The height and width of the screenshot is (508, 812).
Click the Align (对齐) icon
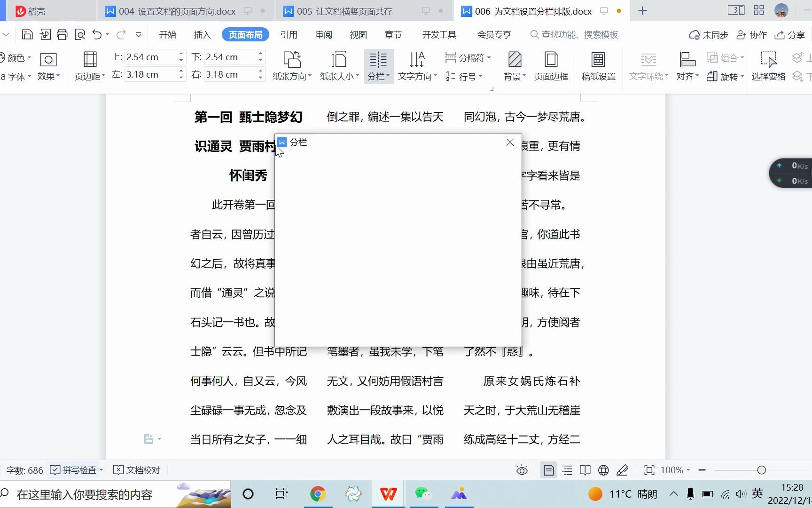click(x=687, y=66)
